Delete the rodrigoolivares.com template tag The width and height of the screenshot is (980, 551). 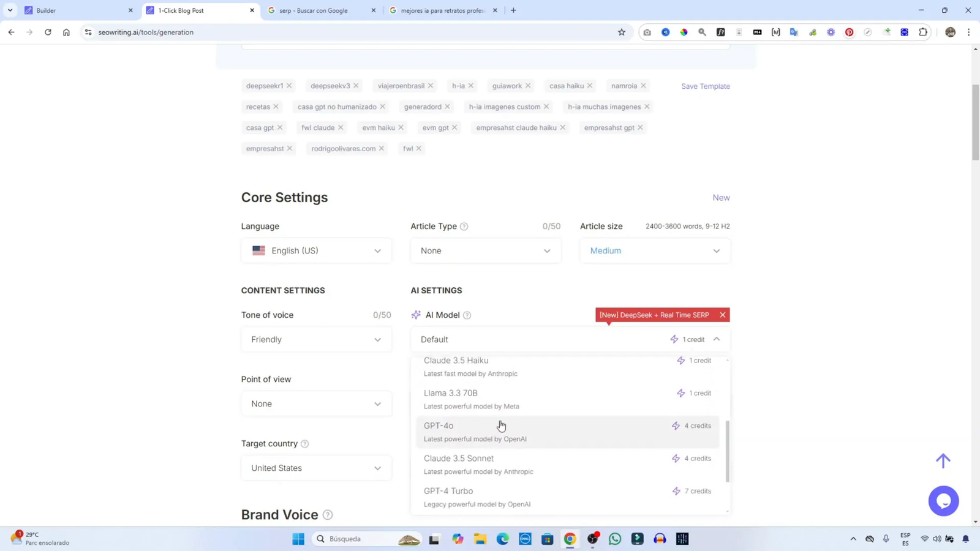382,149
